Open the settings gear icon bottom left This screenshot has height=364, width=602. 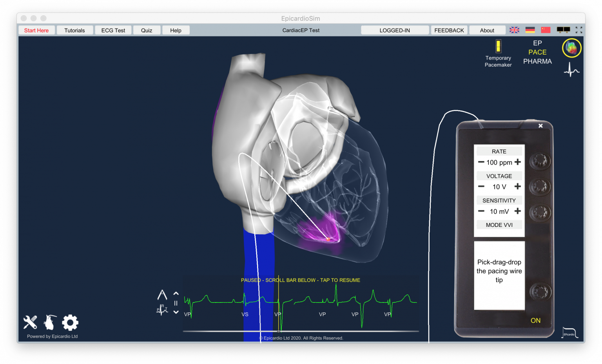[70, 322]
